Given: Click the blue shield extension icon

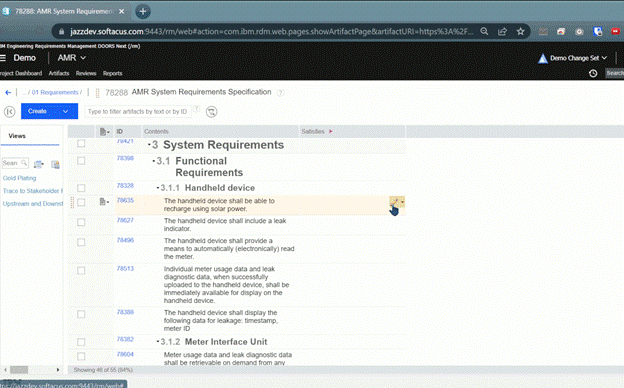Looking at the screenshot, I should (x=597, y=31).
